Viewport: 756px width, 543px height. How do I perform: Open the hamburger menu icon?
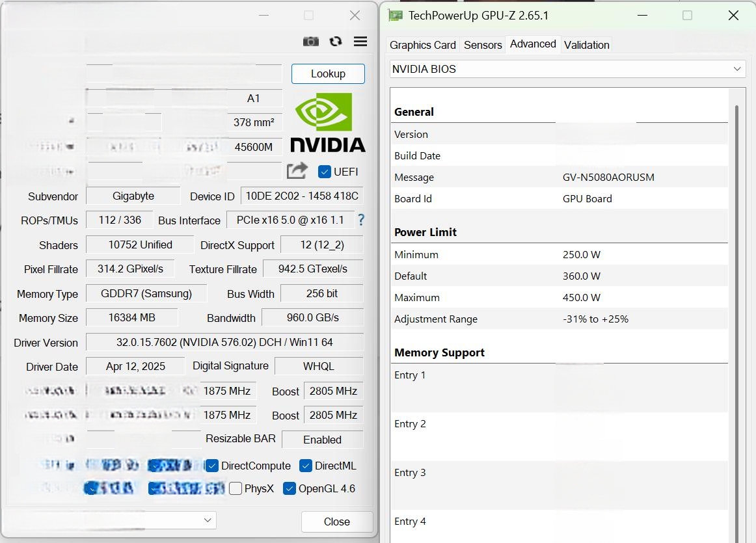point(360,42)
